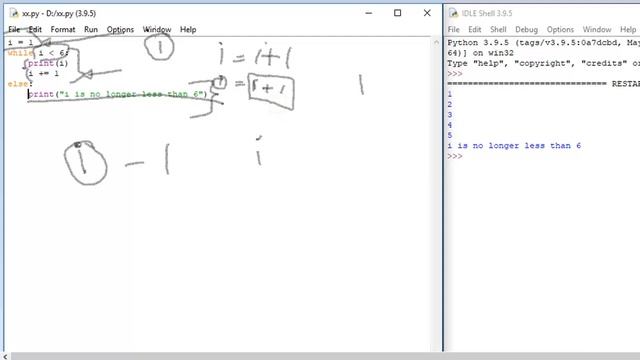Viewport: 640px width, 360px height.
Task: Close the xx.py editor window
Action: (427, 13)
